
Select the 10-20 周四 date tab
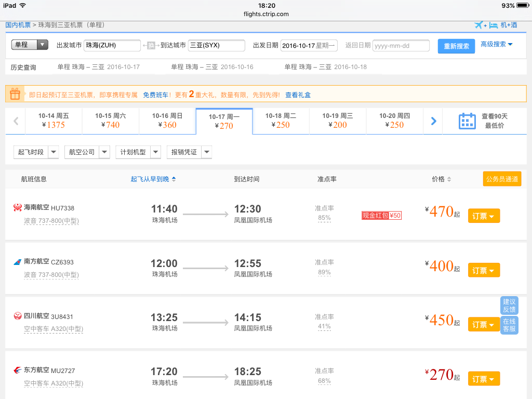pyautogui.click(x=395, y=121)
